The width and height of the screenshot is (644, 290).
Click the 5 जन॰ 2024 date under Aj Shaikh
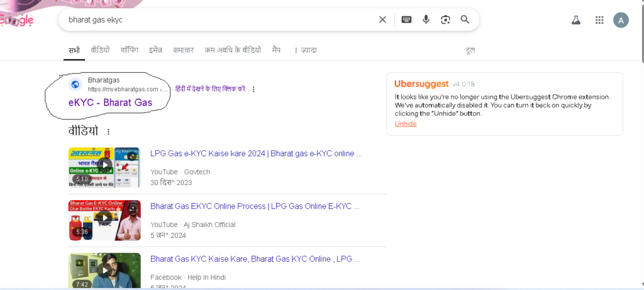point(168,235)
